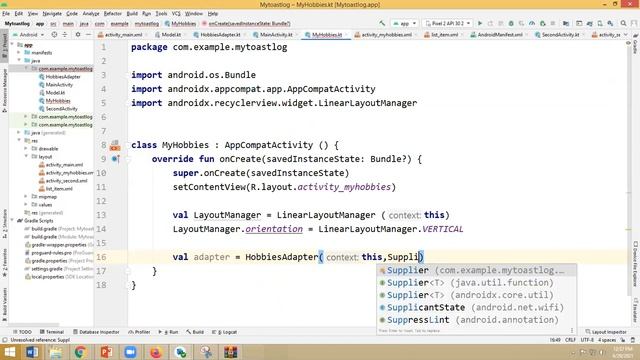This screenshot has width=640, height=360.
Task: Open Firefox from the taskbar
Action: (x=156, y=352)
